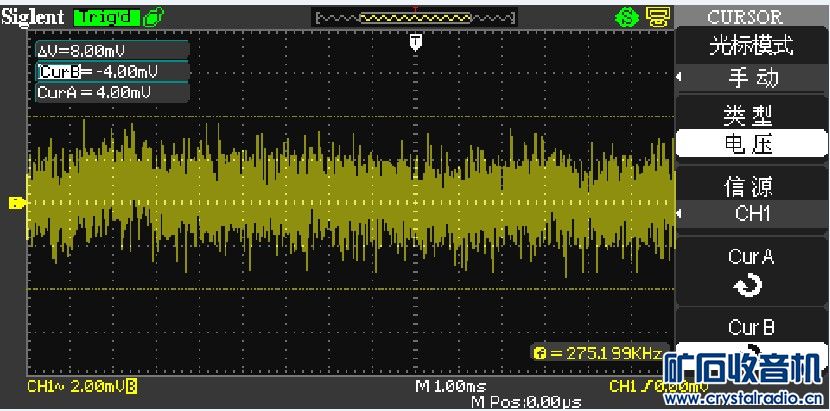This screenshot has height=411, width=830.
Task: Open the 电压 cursor type selector
Action: (x=751, y=145)
